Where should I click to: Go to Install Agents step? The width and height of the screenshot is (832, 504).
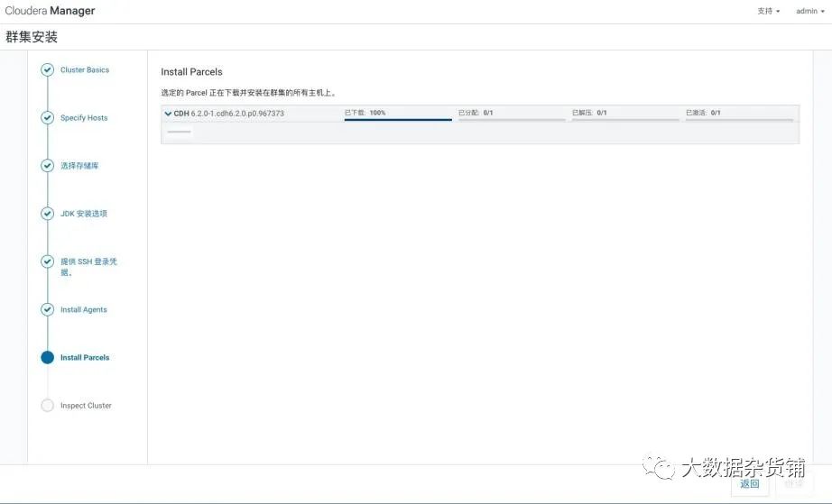point(83,309)
